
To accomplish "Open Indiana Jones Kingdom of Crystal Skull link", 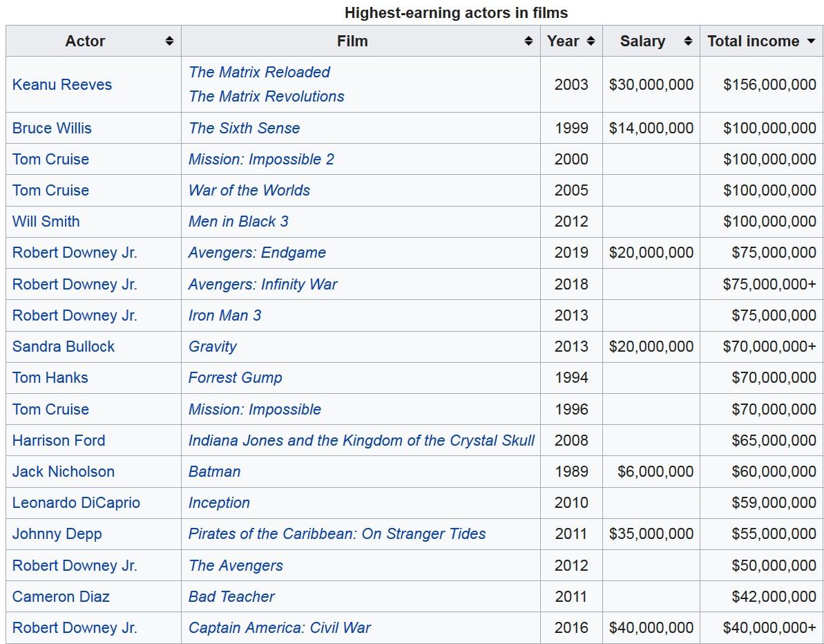I will coord(361,440).
